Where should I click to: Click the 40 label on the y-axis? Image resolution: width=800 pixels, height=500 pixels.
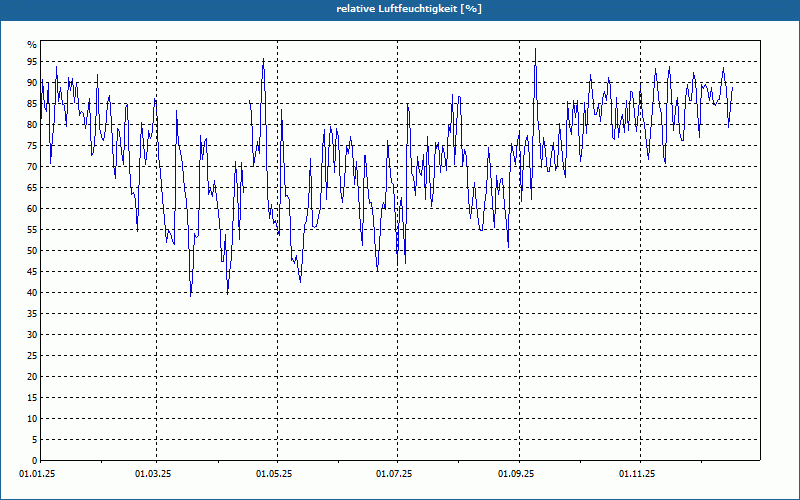32,293
